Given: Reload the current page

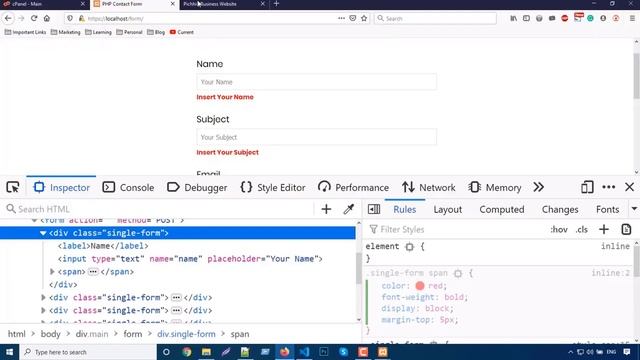Looking at the screenshot, I should (34, 18).
